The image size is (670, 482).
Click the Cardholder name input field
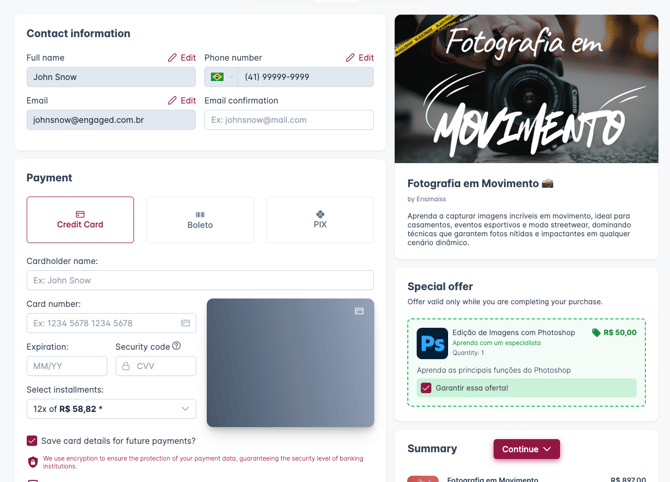200,280
